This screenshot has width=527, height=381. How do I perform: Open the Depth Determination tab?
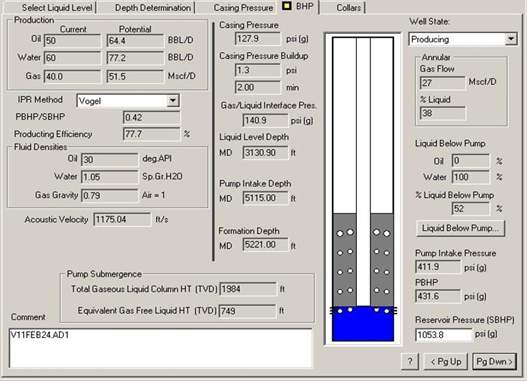(153, 7)
